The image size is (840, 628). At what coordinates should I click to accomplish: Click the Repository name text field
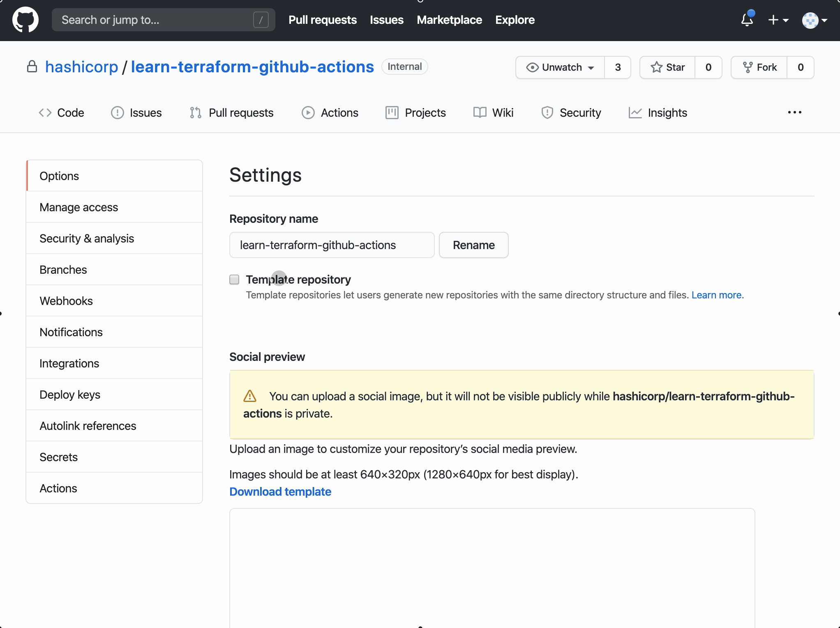[332, 245]
